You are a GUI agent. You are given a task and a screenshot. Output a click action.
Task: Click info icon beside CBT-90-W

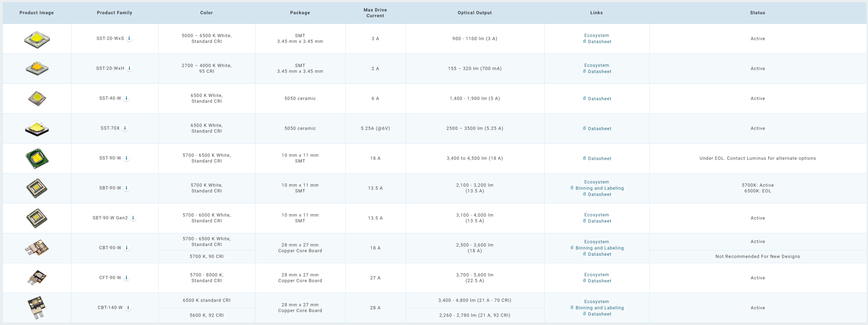point(127,248)
